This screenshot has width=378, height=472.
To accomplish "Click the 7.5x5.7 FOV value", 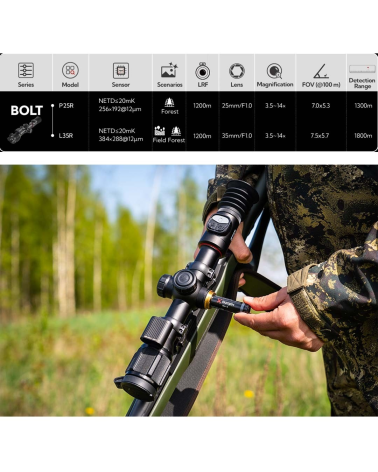I will [x=320, y=136].
